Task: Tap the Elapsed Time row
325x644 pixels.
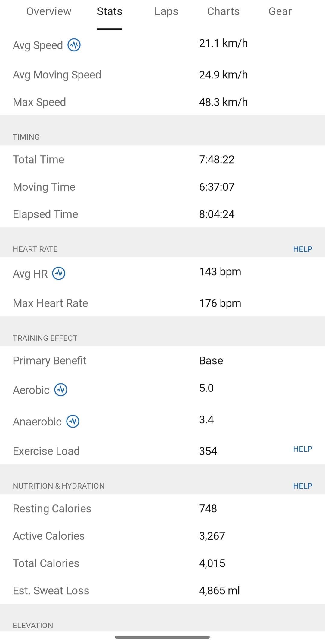Action: 162,214
